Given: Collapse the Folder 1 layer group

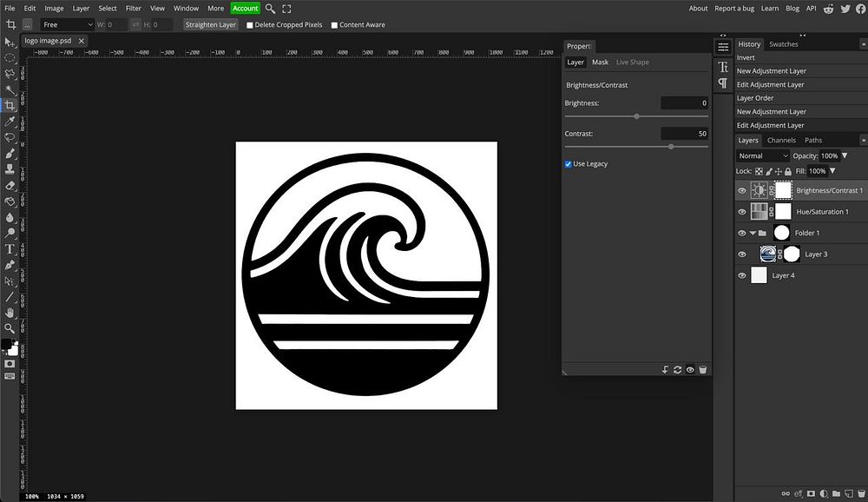Looking at the screenshot, I should pyautogui.click(x=753, y=233).
